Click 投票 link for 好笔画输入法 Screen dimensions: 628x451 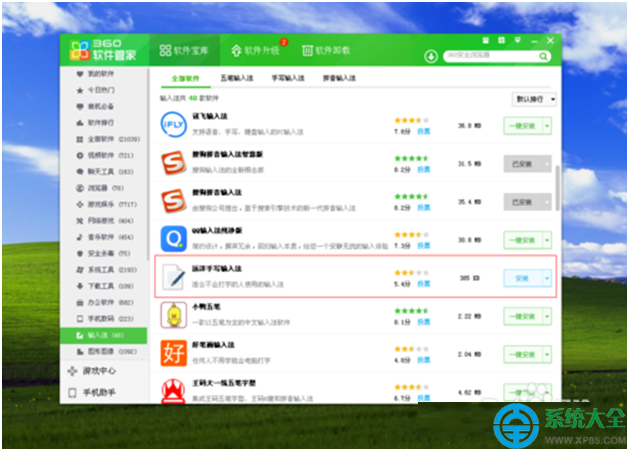click(424, 360)
